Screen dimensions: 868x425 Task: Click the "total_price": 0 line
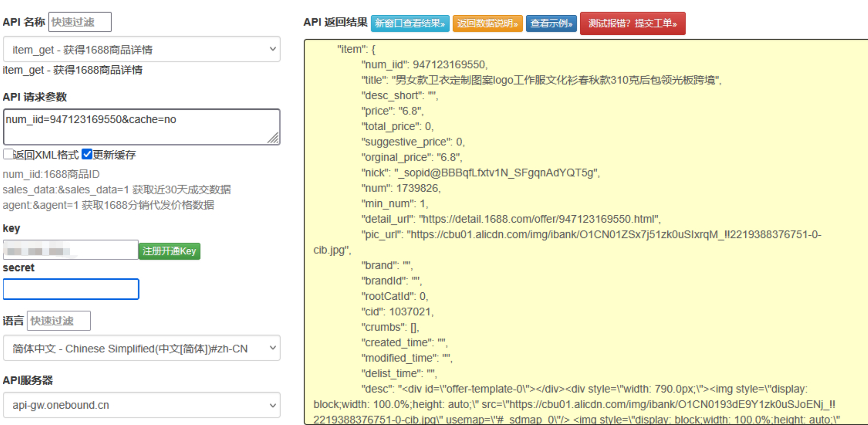point(397,126)
